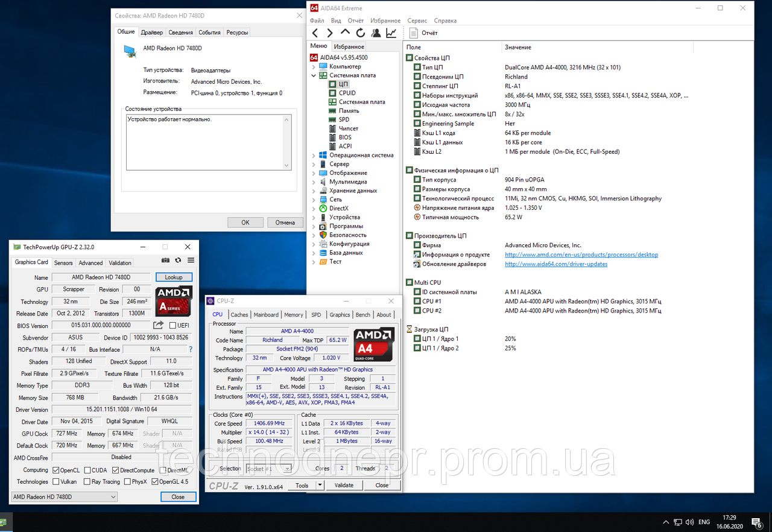Open Windows notification center icon
The width and height of the screenshot is (772, 532).
[x=757, y=522]
